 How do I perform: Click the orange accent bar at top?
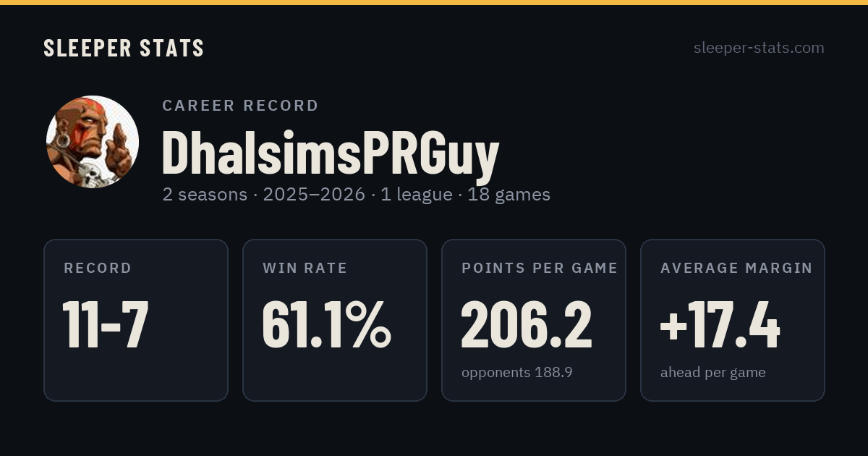(434, 2)
